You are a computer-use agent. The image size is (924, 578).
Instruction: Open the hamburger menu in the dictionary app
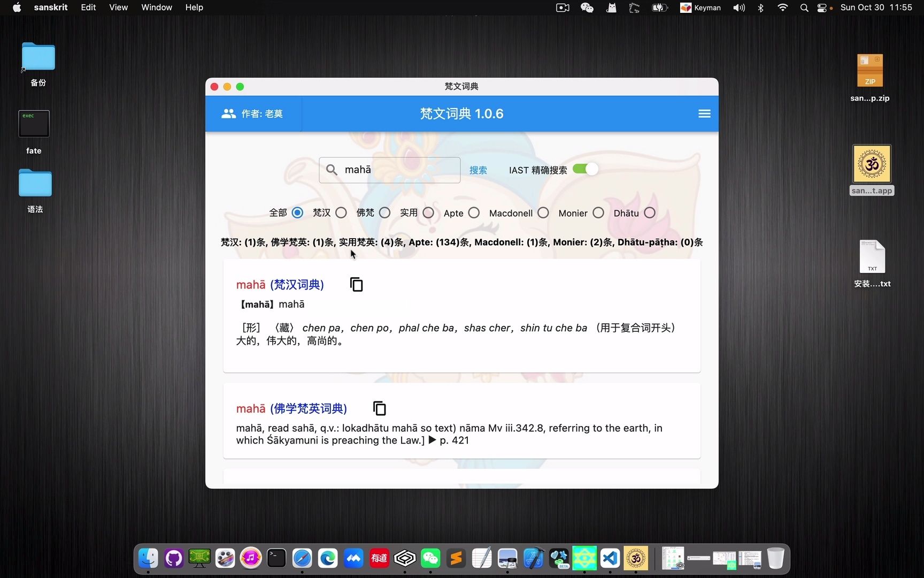(x=704, y=113)
